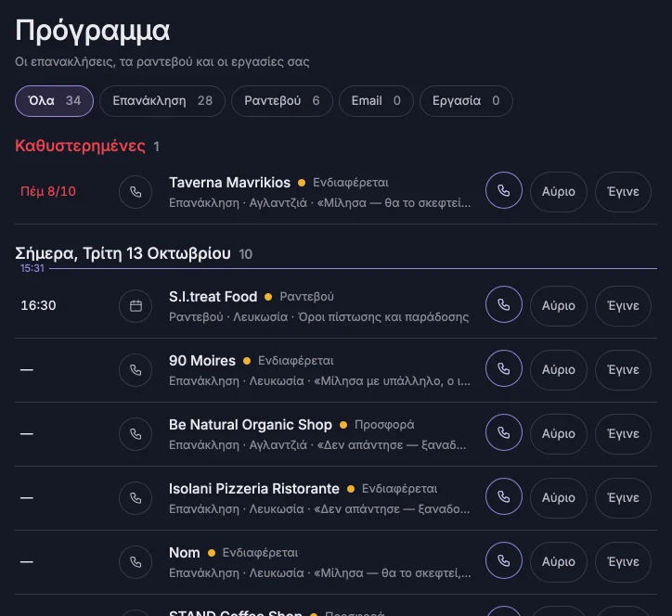The height and width of the screenshot is (616, 672).
Task: Open the 90 Moires entry name
Action: [x=202, y=361]
